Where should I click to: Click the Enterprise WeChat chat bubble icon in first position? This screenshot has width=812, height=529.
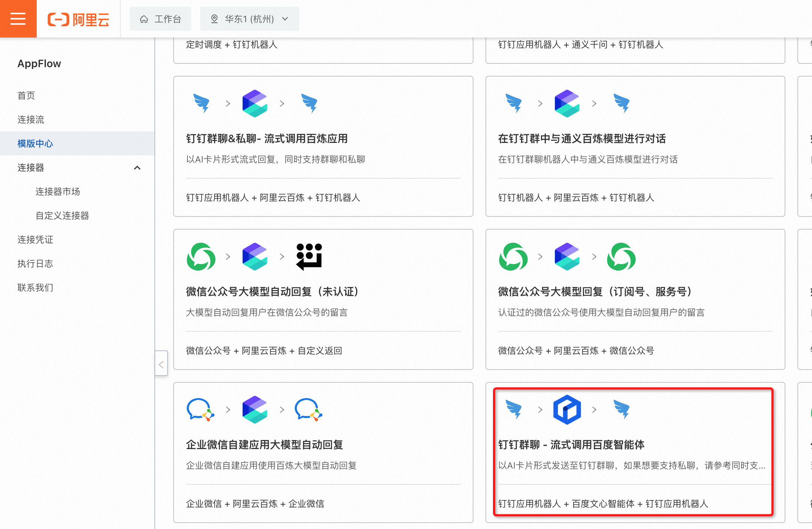(x=200, y=409)
